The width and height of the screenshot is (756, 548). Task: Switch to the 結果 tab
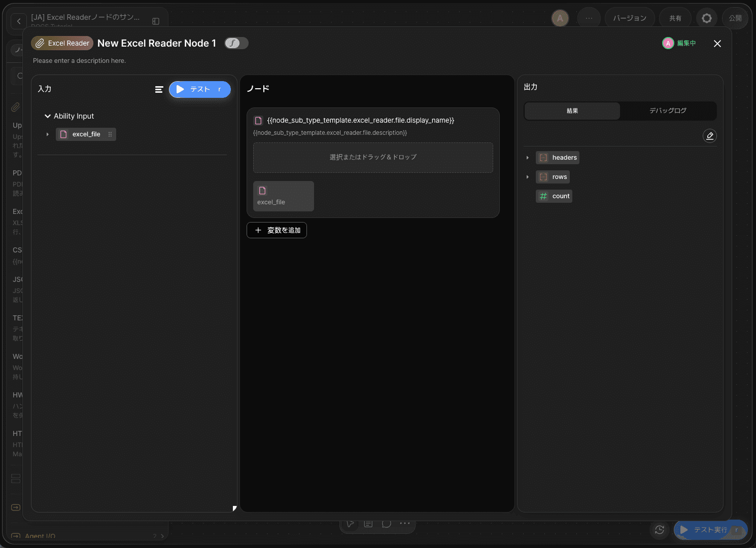572,111
